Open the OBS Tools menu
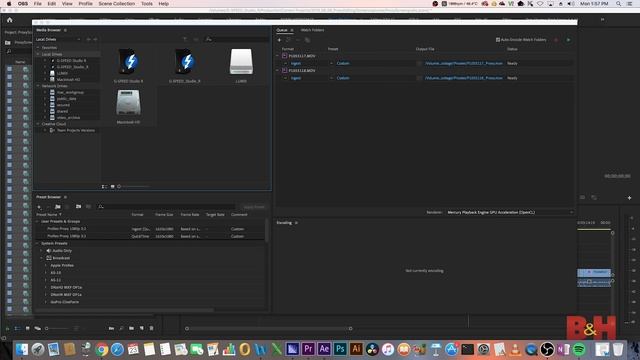640x360 pixels. 147,4
